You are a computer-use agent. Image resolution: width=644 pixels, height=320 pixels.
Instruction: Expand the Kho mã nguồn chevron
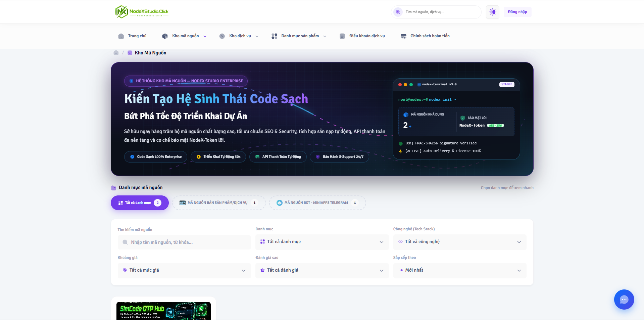click(x=205, y=36)
